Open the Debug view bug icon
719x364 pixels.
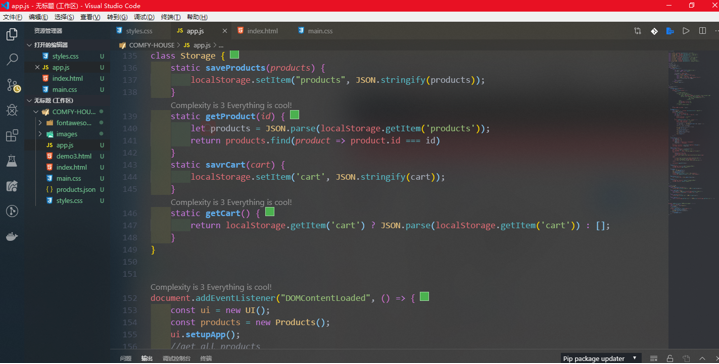click(x=12, y=110)
